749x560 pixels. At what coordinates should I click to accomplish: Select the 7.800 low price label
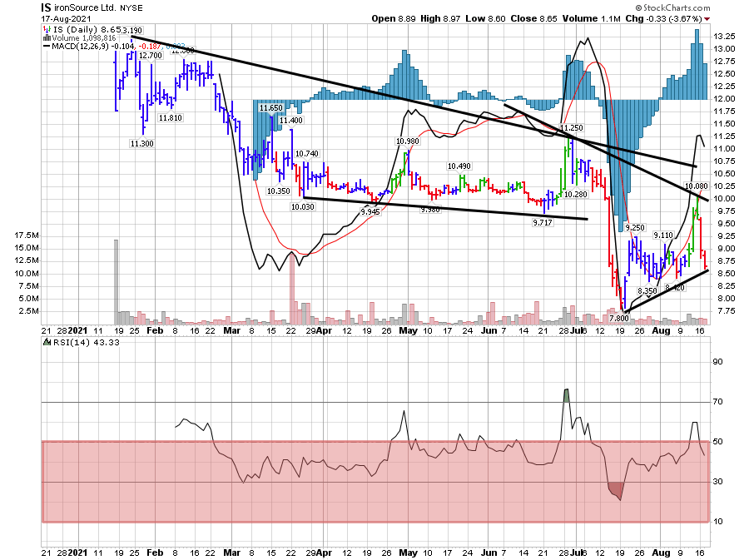point(618,319)
